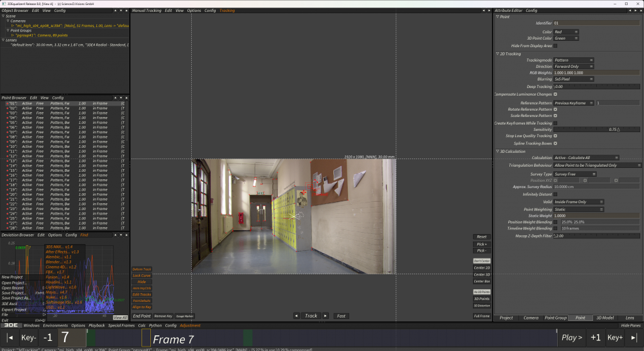
Task: Enable Position Weight Blending checkbox
Action: tap(555, 222)
